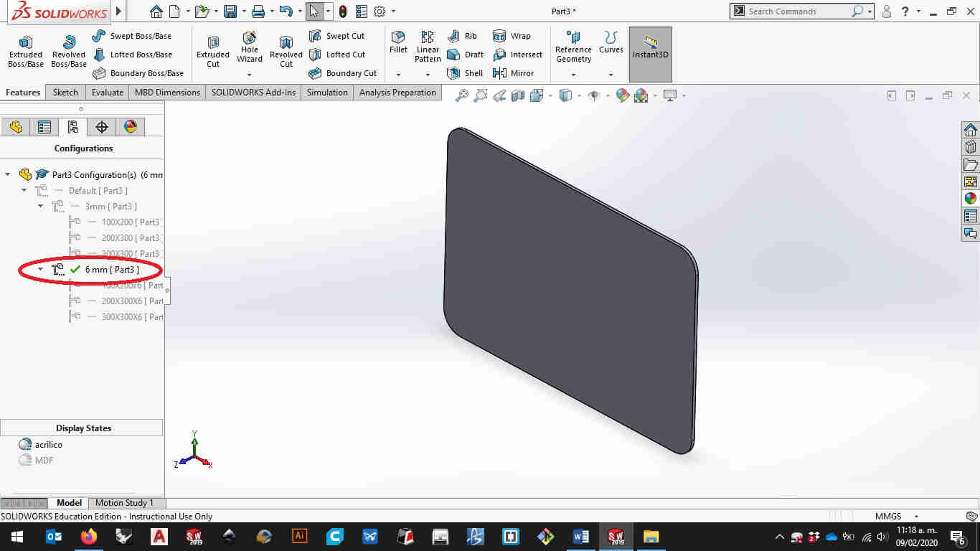Viewport: 980px width, 551px height.
Task: Open the DisplayManager tab
Action: (131, 127)
